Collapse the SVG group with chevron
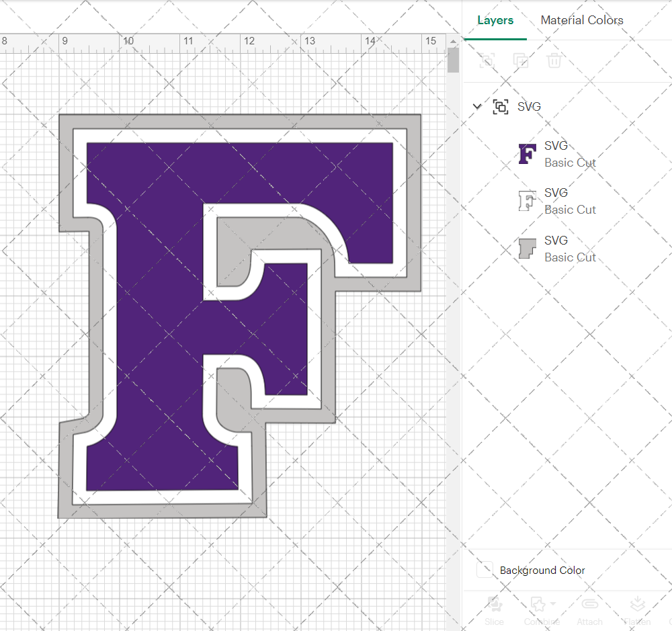672x631 pixels. 477,106
